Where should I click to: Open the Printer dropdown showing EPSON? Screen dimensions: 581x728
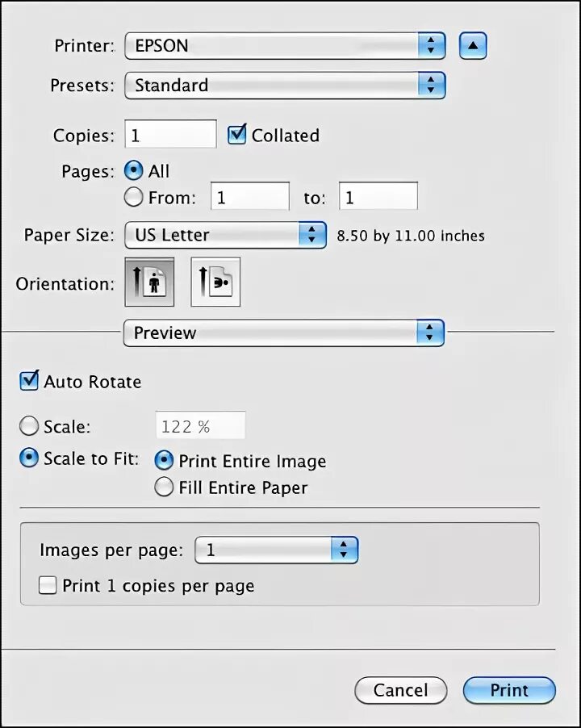click(x=284, y=46)
